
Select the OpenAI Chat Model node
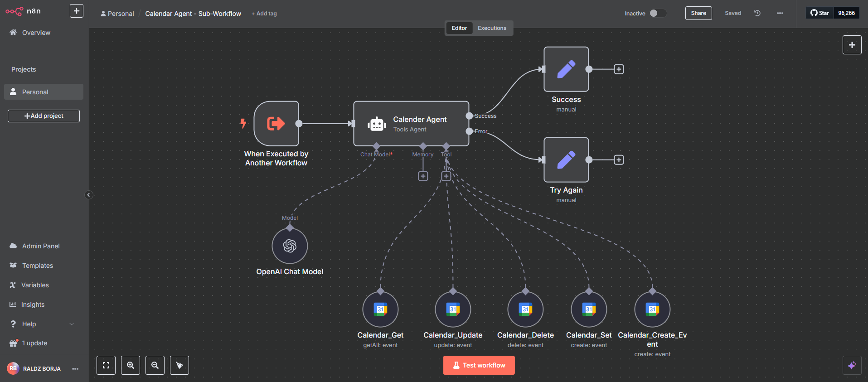290,246
